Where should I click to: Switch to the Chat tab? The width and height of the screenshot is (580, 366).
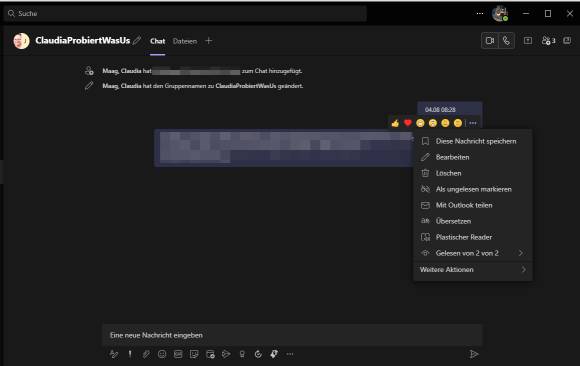pyautogui.click(x=158, y=41)
